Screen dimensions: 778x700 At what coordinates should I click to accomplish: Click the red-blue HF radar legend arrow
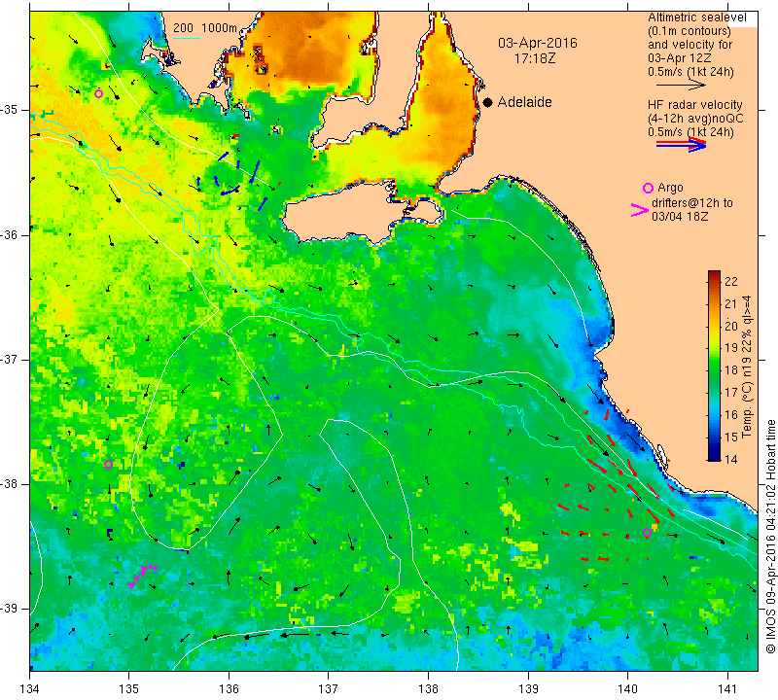(x=681, y=145)
